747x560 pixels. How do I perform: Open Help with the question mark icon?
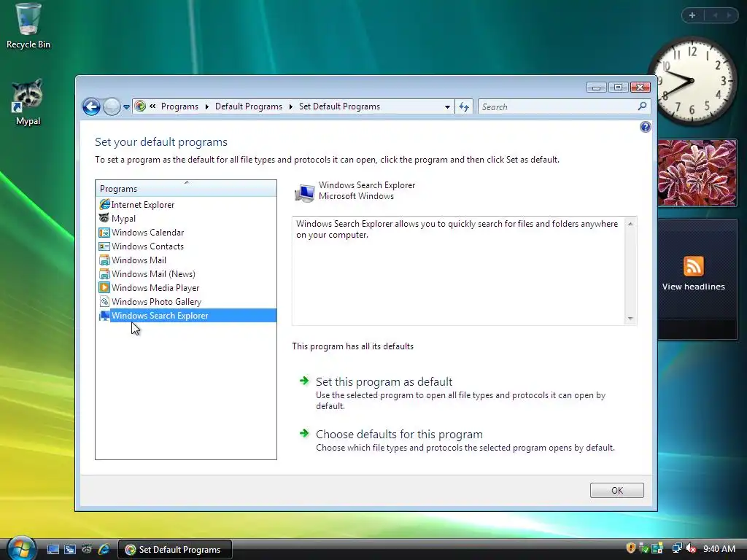645,127
